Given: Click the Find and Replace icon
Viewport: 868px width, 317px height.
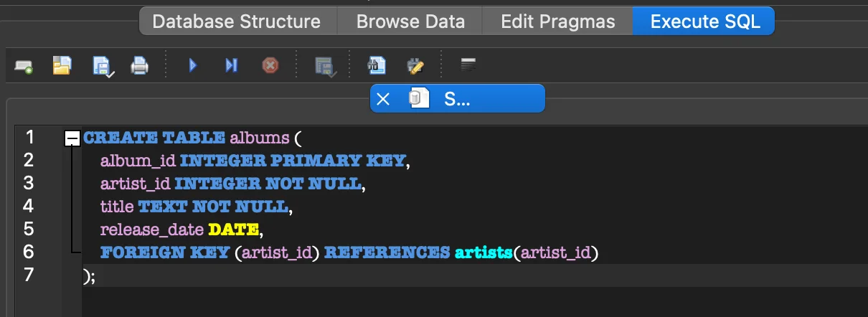Looking at the screenshot, I should pyautogui.click(x=415, y=67).
